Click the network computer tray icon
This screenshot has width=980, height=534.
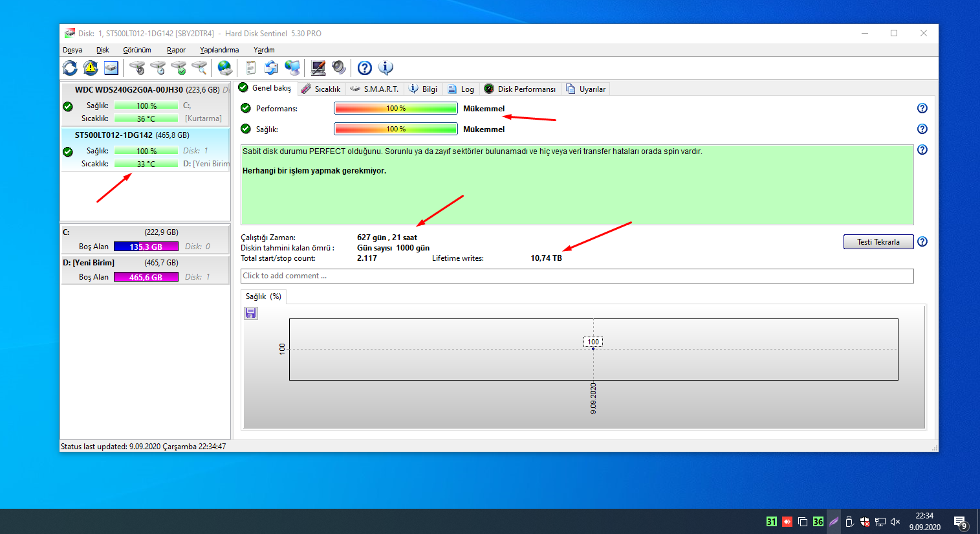tap(880, 522)
